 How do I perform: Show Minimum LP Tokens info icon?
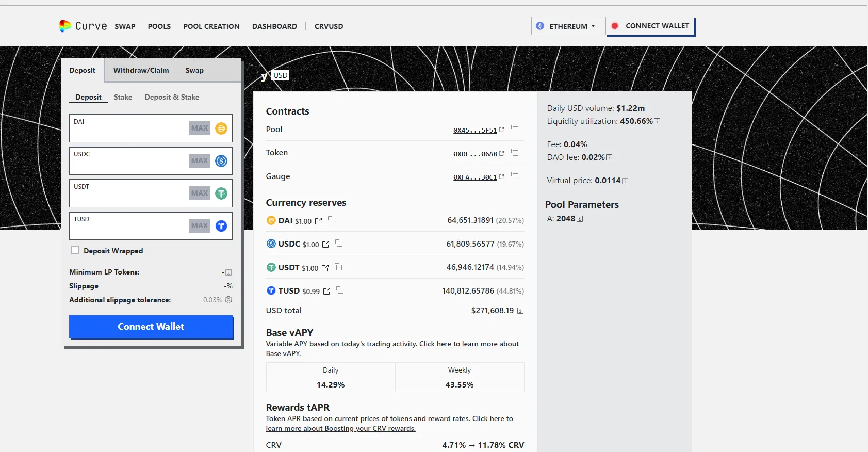(228, 272)
